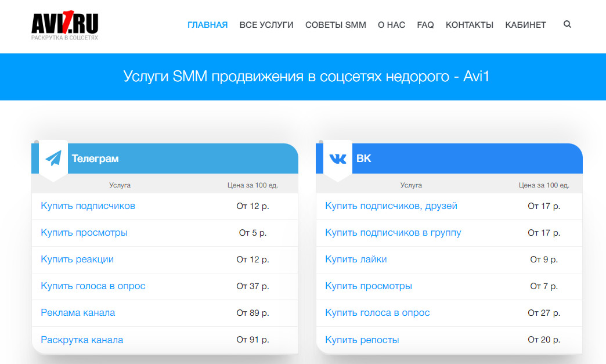Image resolution: width=606 pixels, height=364 pixels.
Task: Click price От 27 р.
Action: [544, 312]
